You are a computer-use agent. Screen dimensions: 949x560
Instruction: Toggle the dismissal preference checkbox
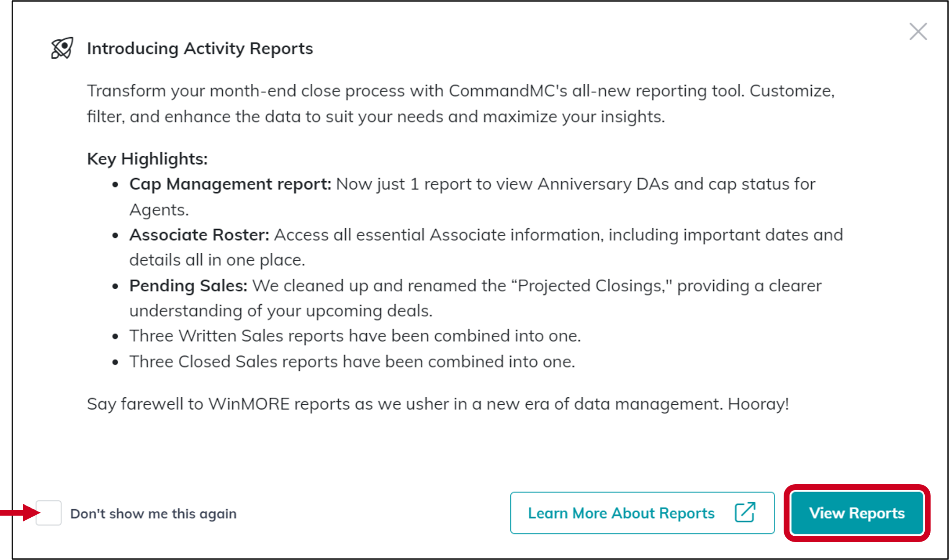[x=49, y=513]
